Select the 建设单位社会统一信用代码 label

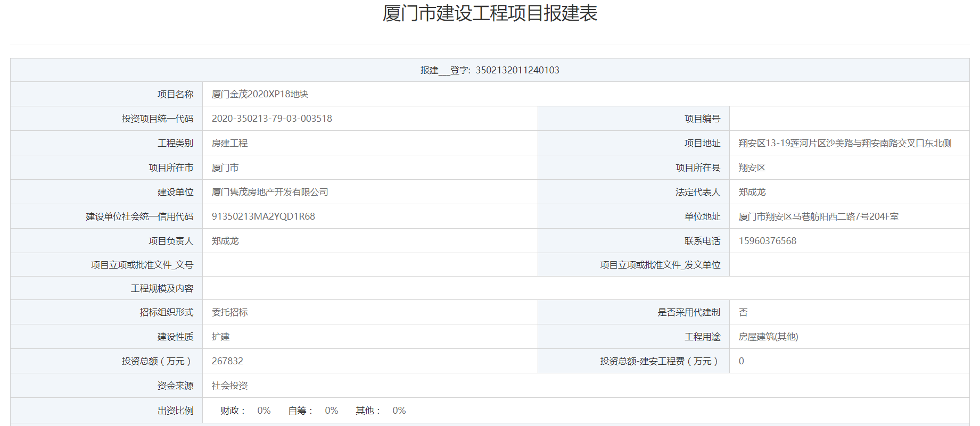coord(139,216)
